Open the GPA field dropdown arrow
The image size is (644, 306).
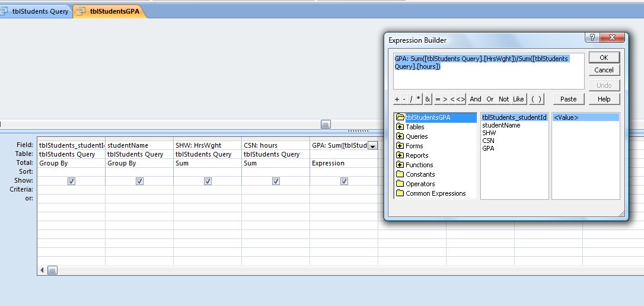372,146
